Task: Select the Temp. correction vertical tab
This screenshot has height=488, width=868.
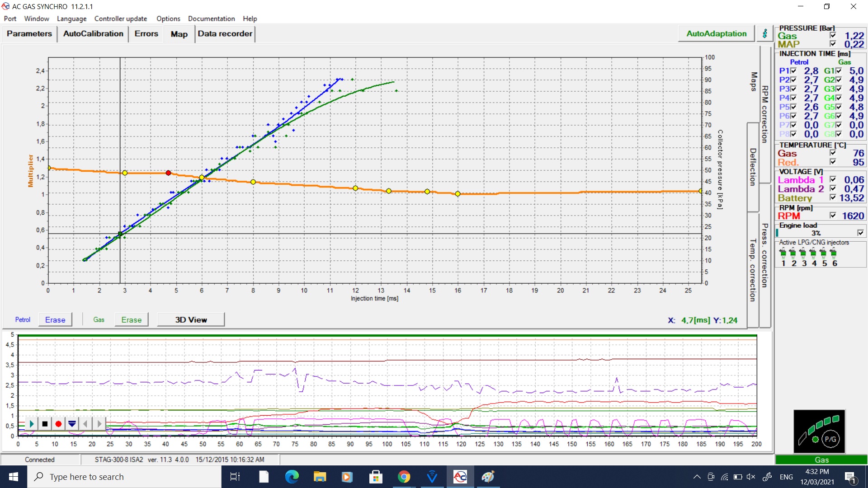Action: (x=753, y=270)
